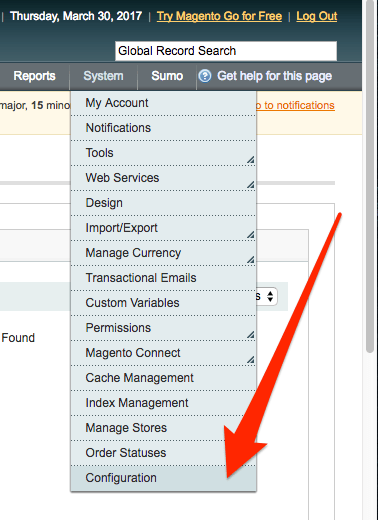Open Order Statuses
Viewport: 378px width, 520px height.
163,453
